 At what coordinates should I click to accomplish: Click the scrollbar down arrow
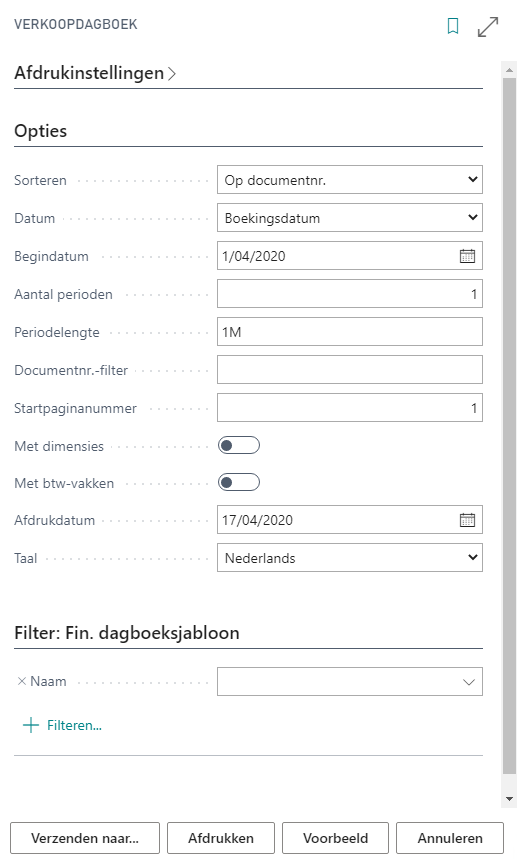(509, 799)
